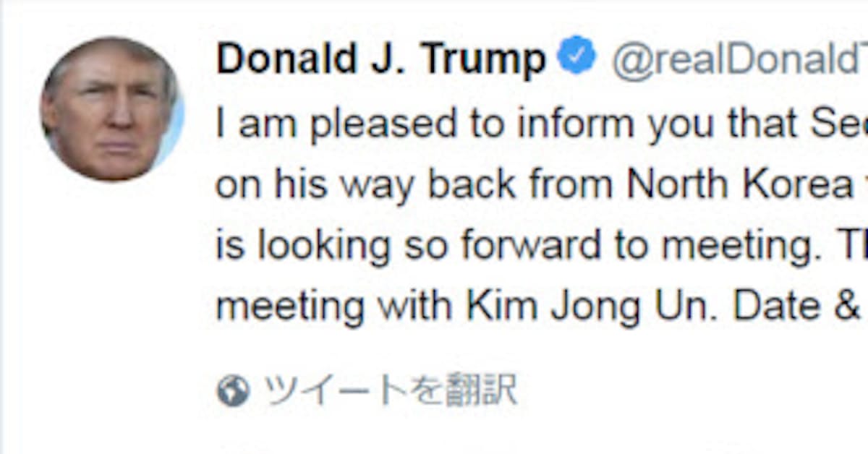The height and width of the screenshot is (454, 868).
Task: Open the Donald J. Trump display name
Action: point(380,59)
